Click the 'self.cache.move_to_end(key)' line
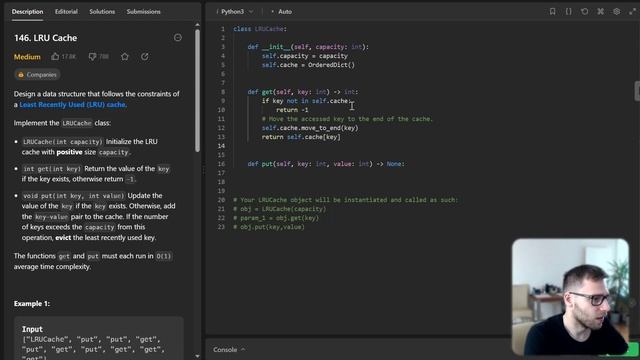The height and width of the screenshot is (360, 640). pos(310,128)
